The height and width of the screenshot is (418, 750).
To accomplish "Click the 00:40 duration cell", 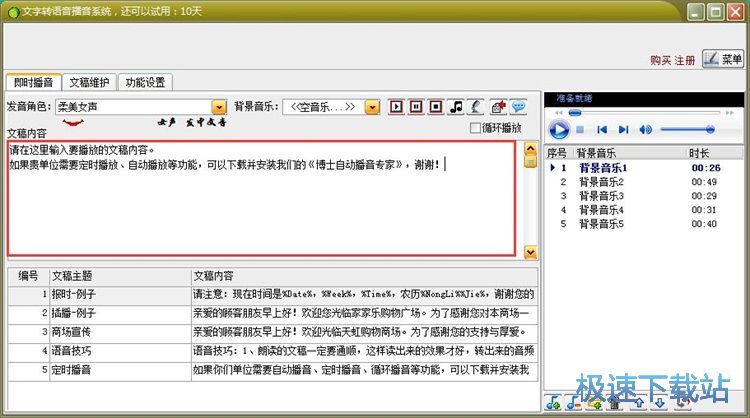I will tap(704, 224).
